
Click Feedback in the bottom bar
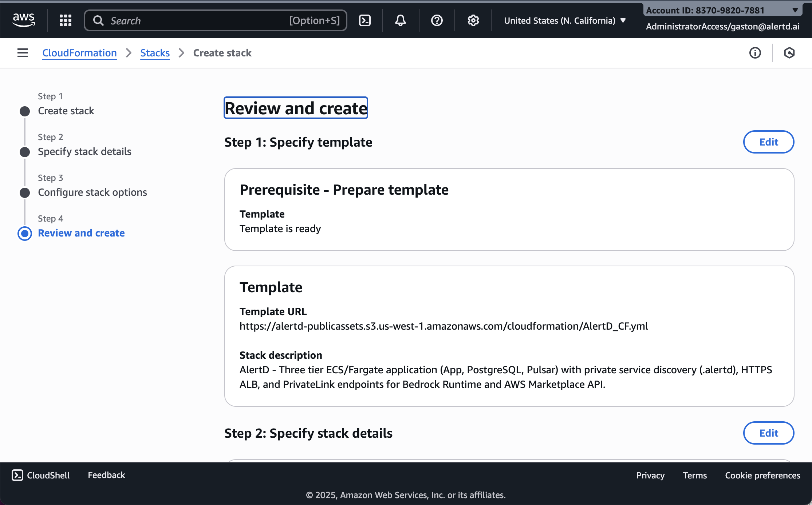click(106, 475)
